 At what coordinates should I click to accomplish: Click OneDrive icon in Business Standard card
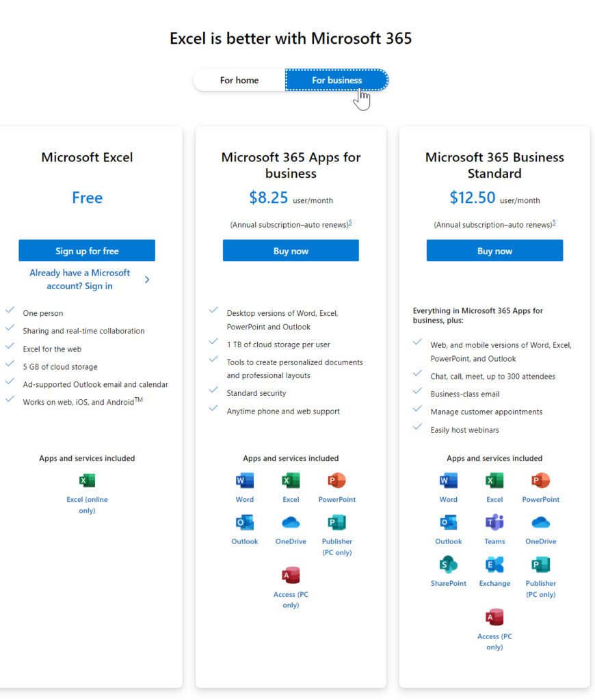[540, 523]
